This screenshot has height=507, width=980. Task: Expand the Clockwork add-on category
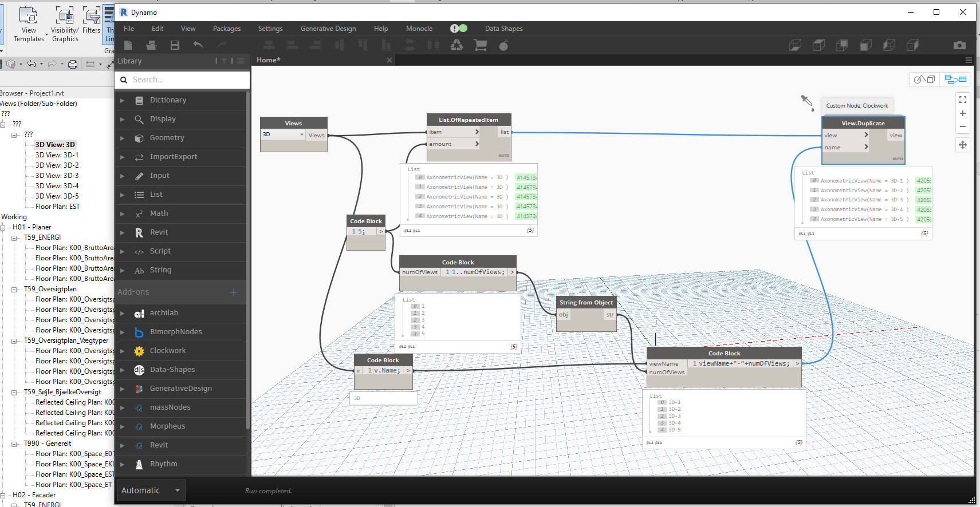167,351
